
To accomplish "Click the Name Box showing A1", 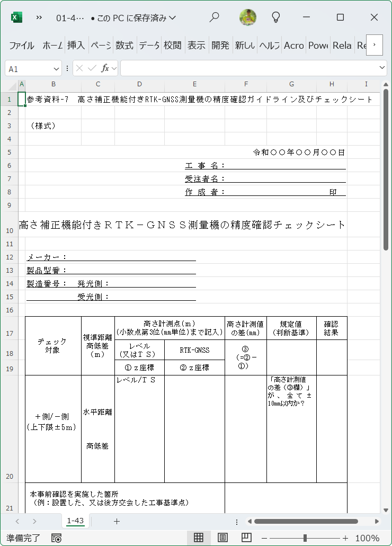I will point(29,69).
